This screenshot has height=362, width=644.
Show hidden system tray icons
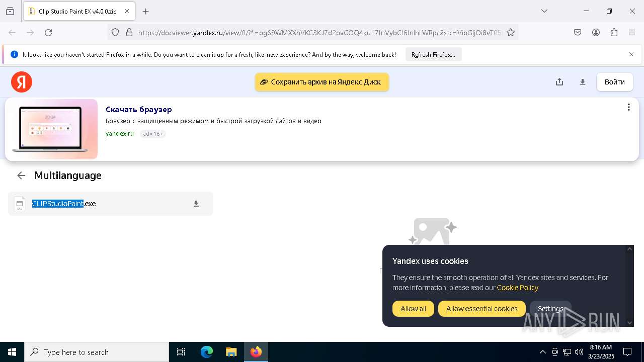pos(542,352)
